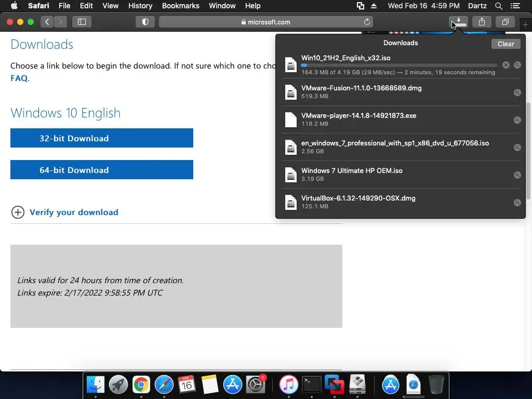This screenshot has height=399, width=532.
Task: Click the microsoft.com address bar
Action: [265, 22]
